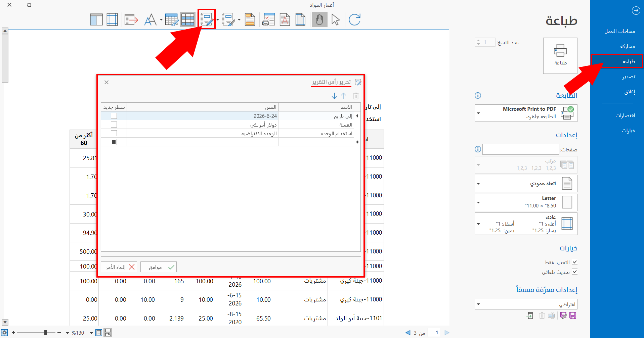Click the page margins toolbar icon
644x338 pixels.
[x=112, y=19]
